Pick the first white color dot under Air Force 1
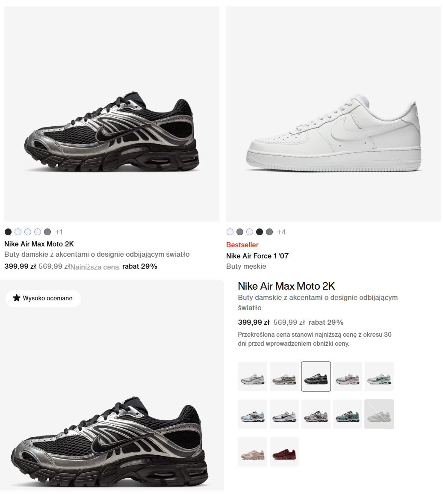The width and height of the screenshot is (443, 504). 230,232
